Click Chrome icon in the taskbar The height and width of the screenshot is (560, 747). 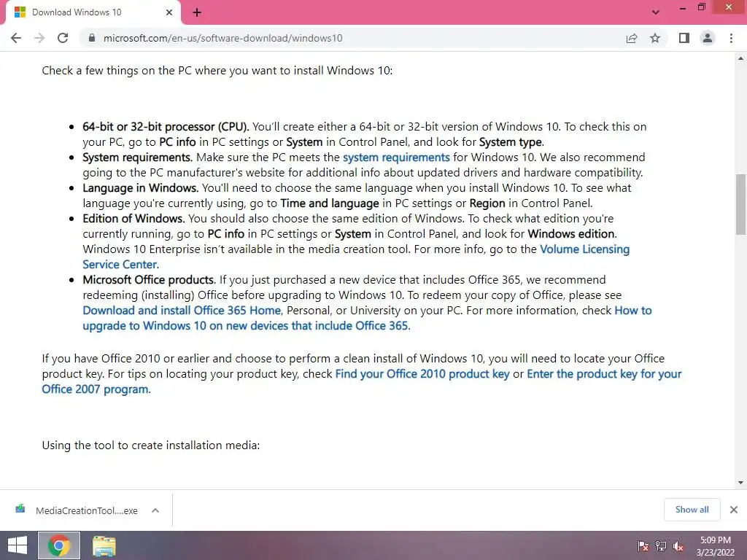point(59,545)
